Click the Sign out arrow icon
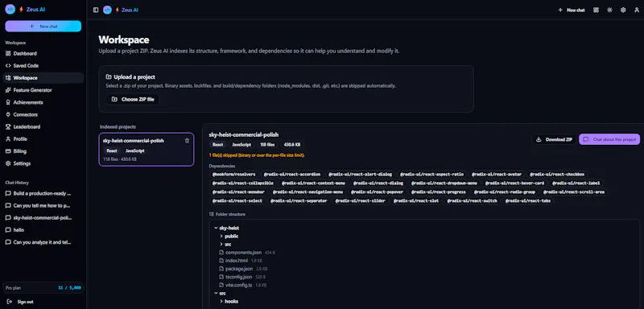Image resolution: width=644 pixels, height=309 pixels. (x=10, y=302)
